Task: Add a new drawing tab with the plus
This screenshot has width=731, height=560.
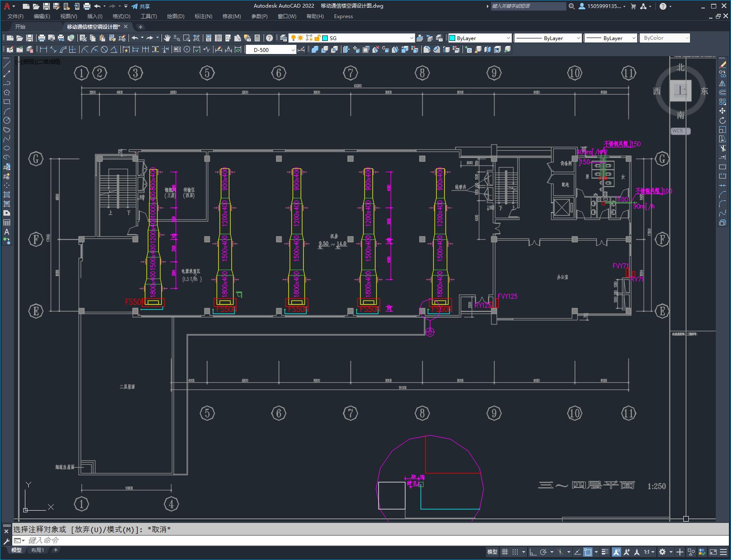Action: click(x=141, y=27)
